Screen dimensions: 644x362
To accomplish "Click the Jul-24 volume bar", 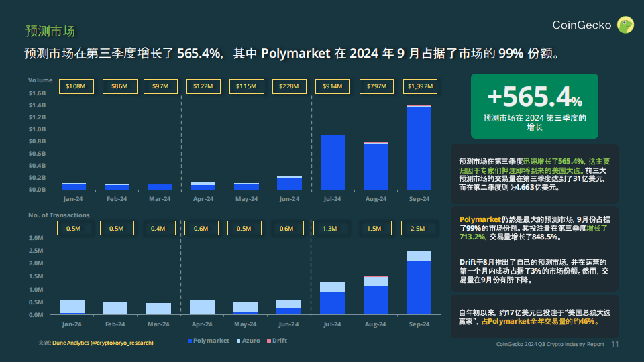I will coord(333,162).
